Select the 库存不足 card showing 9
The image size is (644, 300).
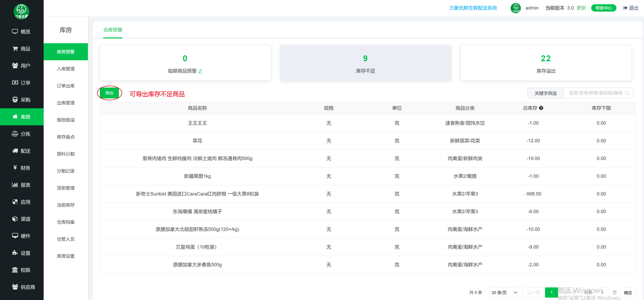pos(365,63)
